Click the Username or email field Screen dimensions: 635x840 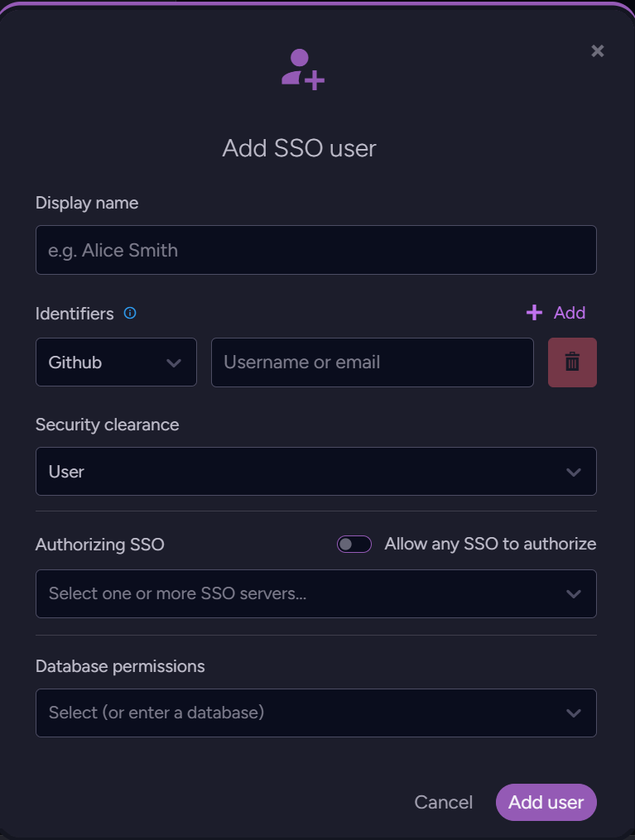373,362
